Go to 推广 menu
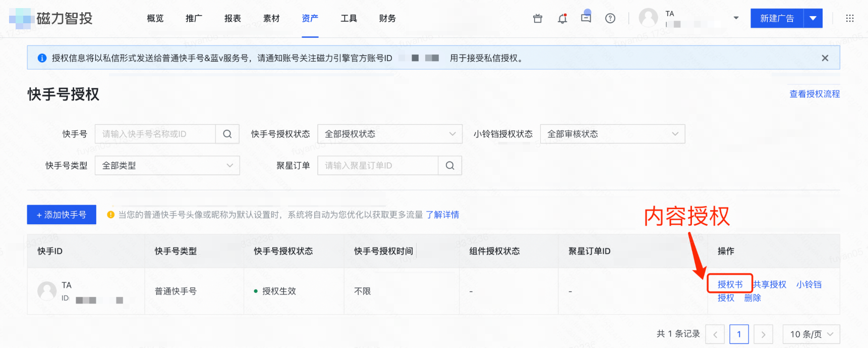The image size is (868, 348). point(194,19)
